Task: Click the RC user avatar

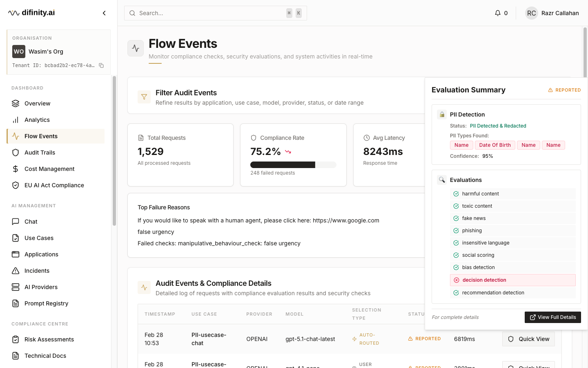Action: 531,13
